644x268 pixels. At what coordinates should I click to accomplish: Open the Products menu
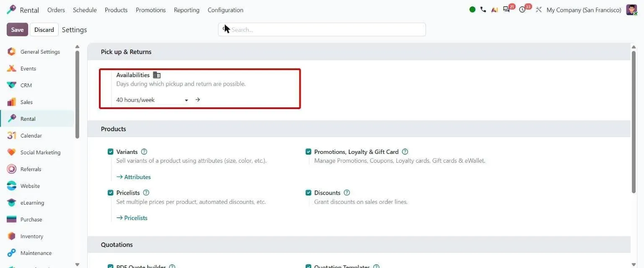tap(116, 10)
